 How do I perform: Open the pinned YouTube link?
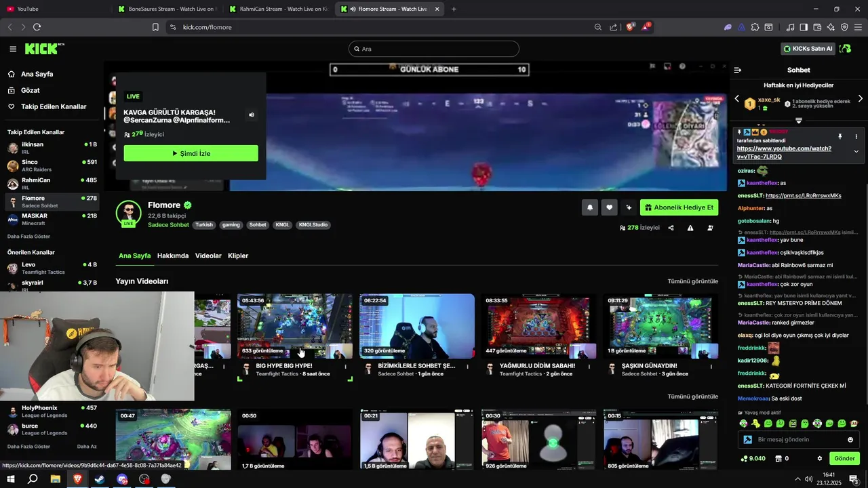click(x=784, y=152)
